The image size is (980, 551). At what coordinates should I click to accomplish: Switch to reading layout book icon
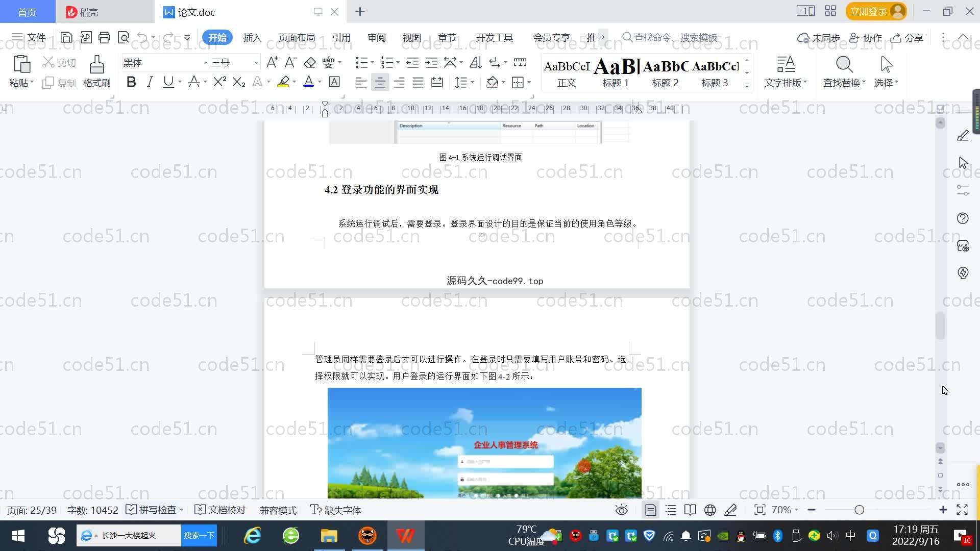[690, 510]
